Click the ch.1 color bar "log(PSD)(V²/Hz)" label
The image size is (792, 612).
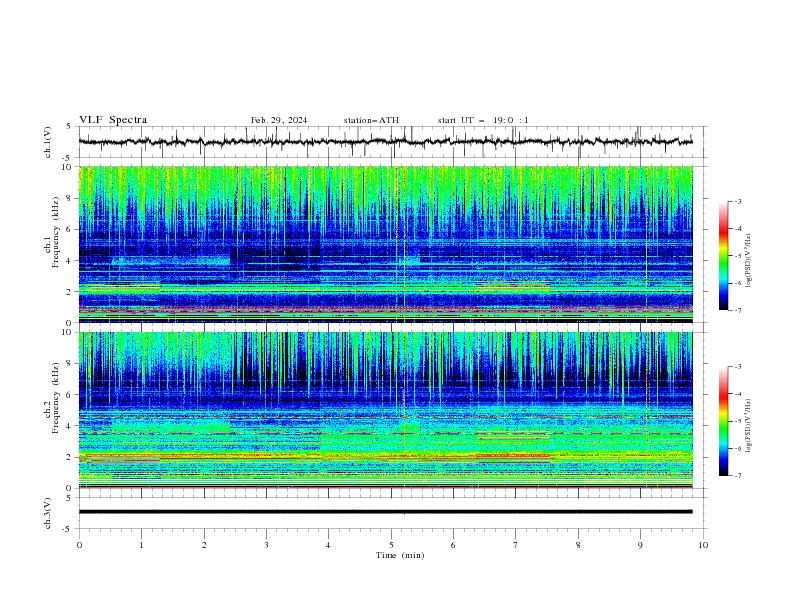(748, 261)
